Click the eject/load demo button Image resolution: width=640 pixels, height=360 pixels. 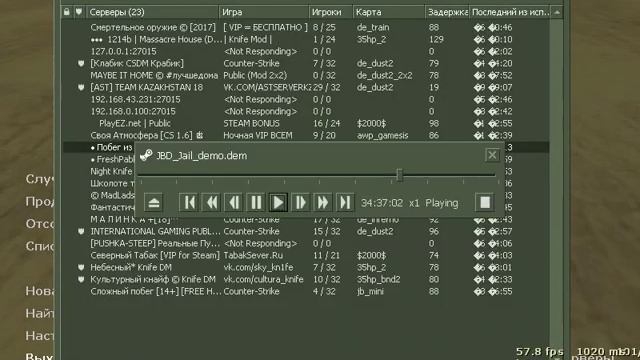[154, 202]
